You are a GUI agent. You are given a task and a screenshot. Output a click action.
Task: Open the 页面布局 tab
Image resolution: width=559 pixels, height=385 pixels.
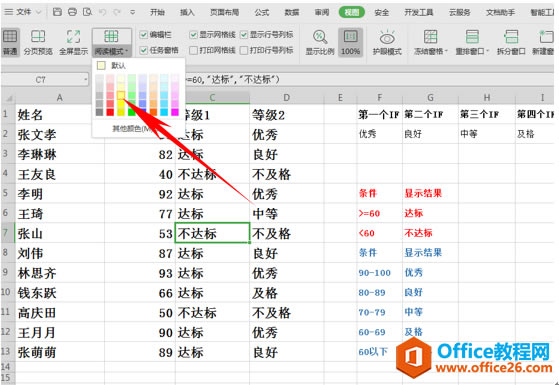[224, 12]
